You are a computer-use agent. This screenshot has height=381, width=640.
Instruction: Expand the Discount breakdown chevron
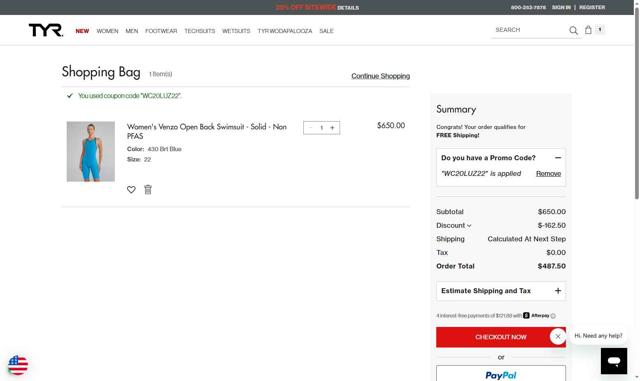pyautogui.click(x=469, y=225)
